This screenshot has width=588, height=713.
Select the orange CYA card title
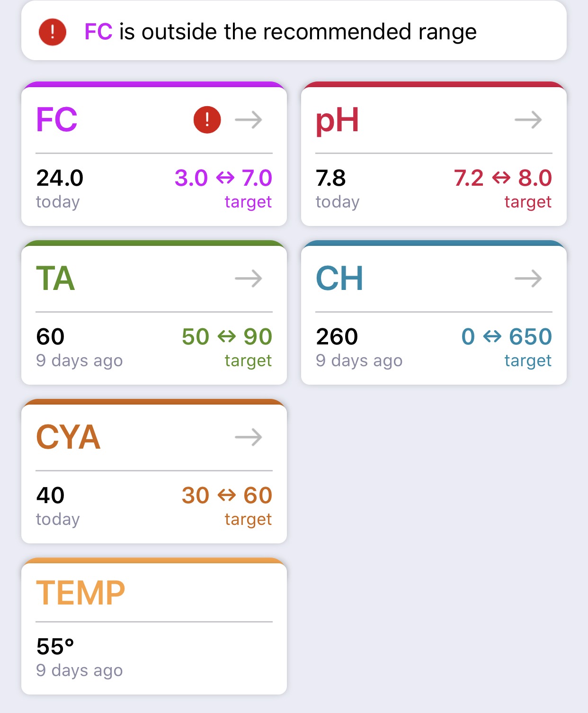(68, 437)
